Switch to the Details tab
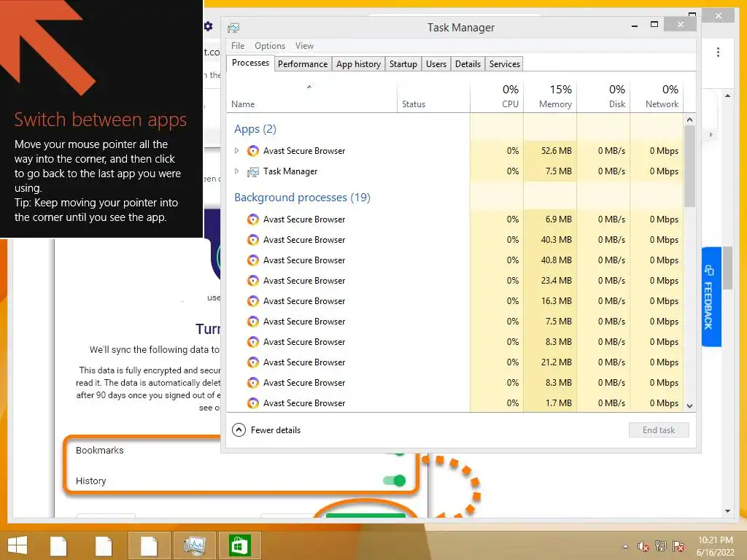The image size is (747, 560). click(468, 64)
